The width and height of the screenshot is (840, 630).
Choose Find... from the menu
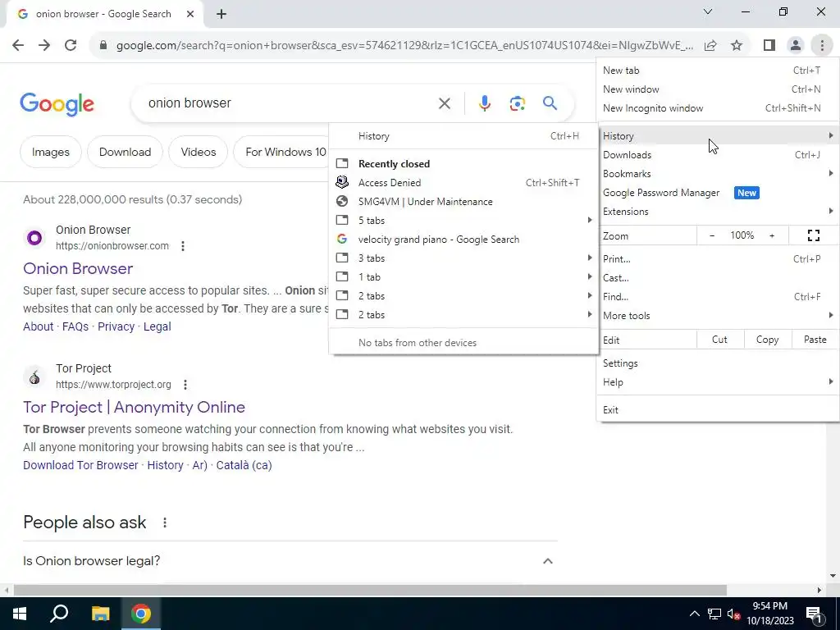click(x=718, y=297)
